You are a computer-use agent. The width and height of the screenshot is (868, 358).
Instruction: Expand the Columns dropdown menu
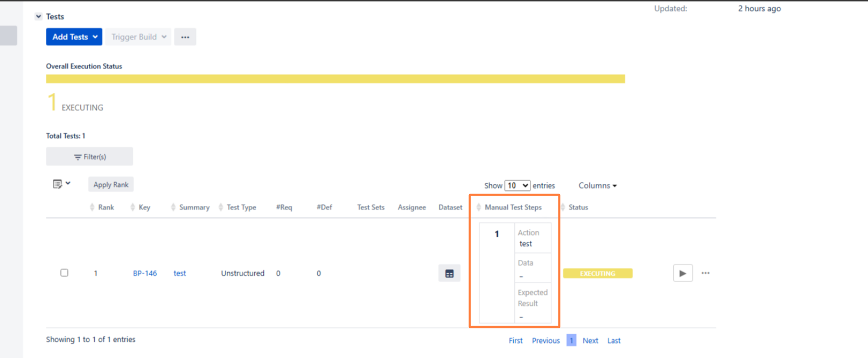597,185
